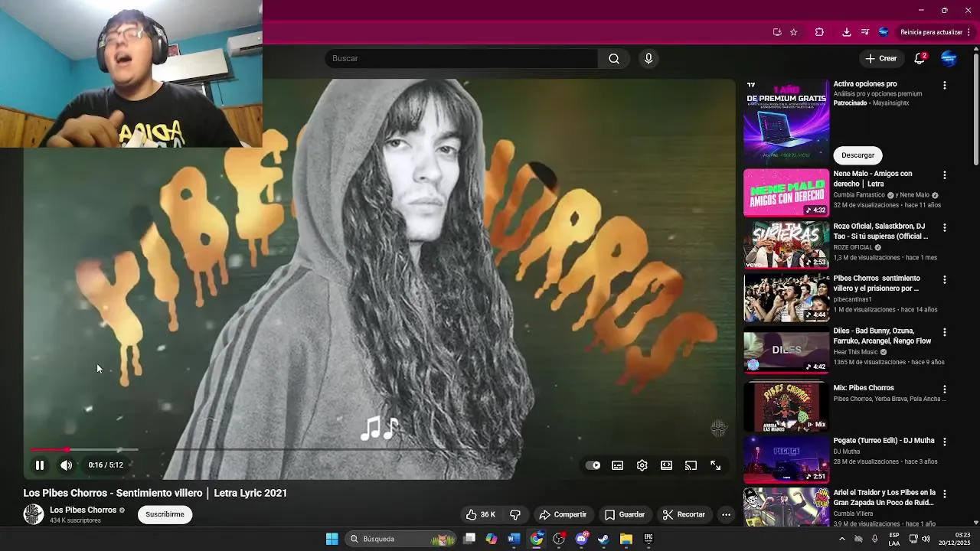Click the install app icon in address bar
Image resolution: width=980 pixels, height=551 pixels.
click(777, 32)
